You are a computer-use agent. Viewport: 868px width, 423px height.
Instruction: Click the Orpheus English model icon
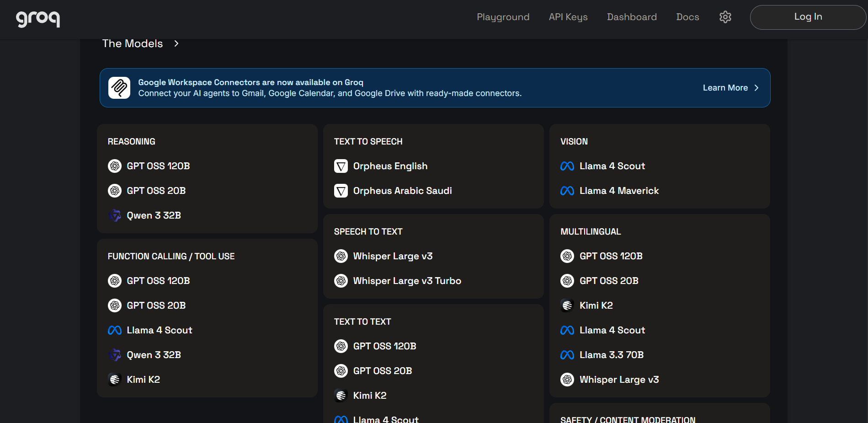341,166
